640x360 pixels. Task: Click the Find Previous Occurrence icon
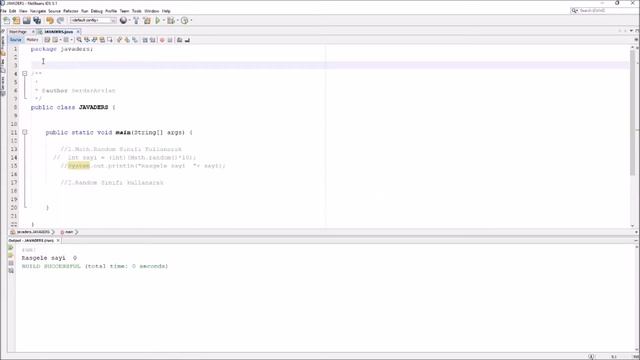[x=87, y=40]
